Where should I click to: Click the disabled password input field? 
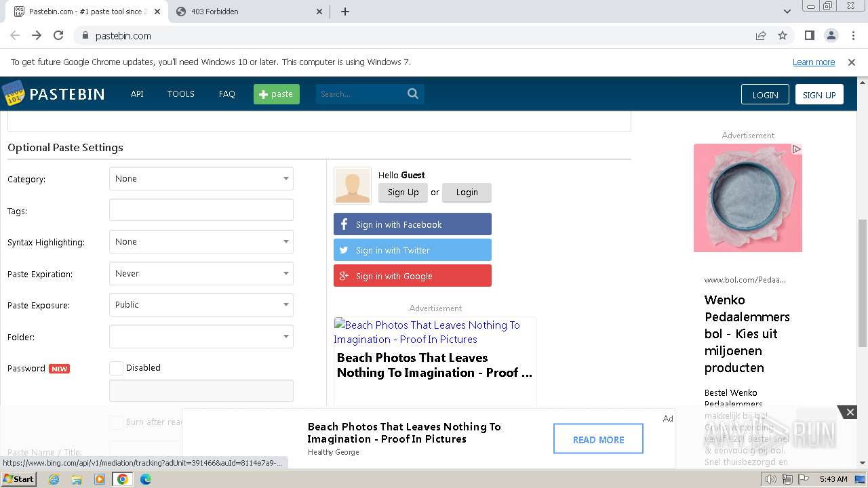point(201,391)
